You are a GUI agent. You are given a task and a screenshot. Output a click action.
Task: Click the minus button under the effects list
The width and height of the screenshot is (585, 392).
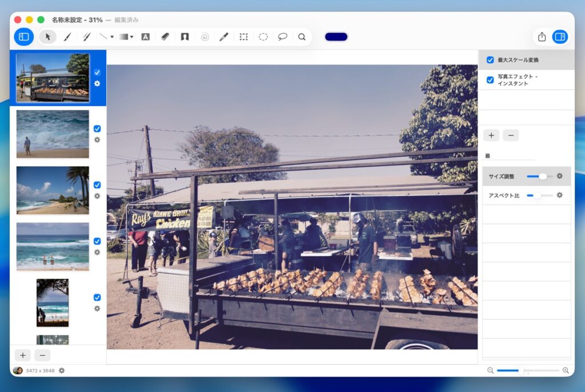coord(510,135)
